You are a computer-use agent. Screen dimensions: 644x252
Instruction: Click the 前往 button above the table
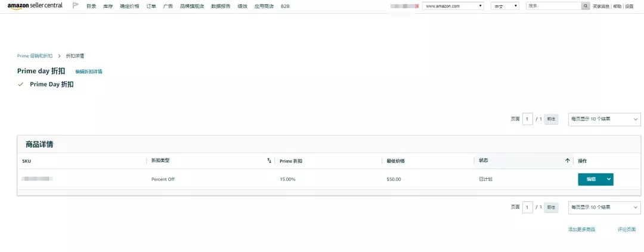click(x=551, y=119)
